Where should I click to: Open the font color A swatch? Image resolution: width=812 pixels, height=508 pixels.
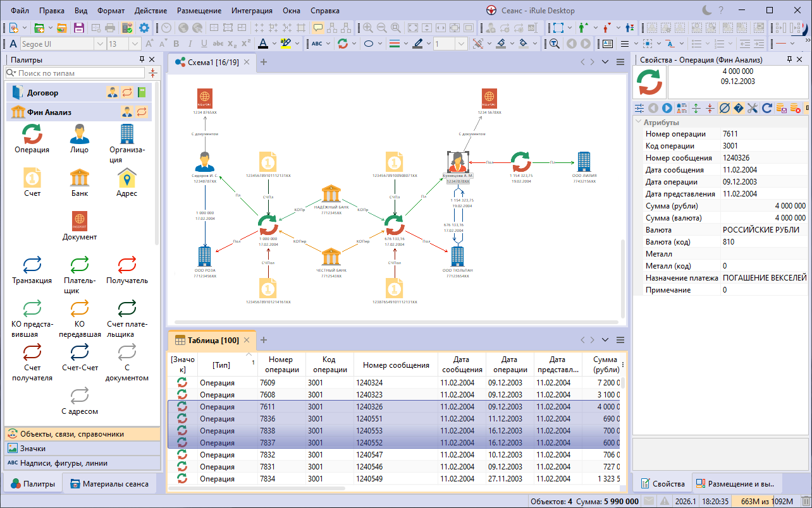coord(264,44)
